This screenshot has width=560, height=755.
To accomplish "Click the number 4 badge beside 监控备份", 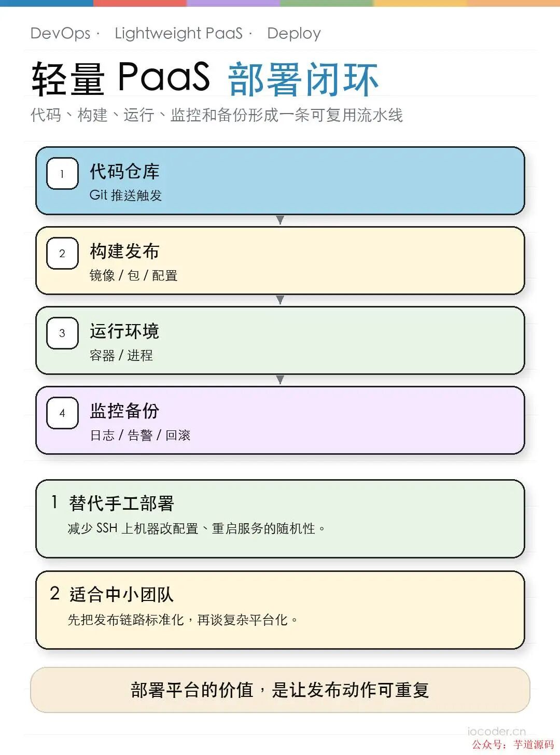I will (x=62, y=413).
